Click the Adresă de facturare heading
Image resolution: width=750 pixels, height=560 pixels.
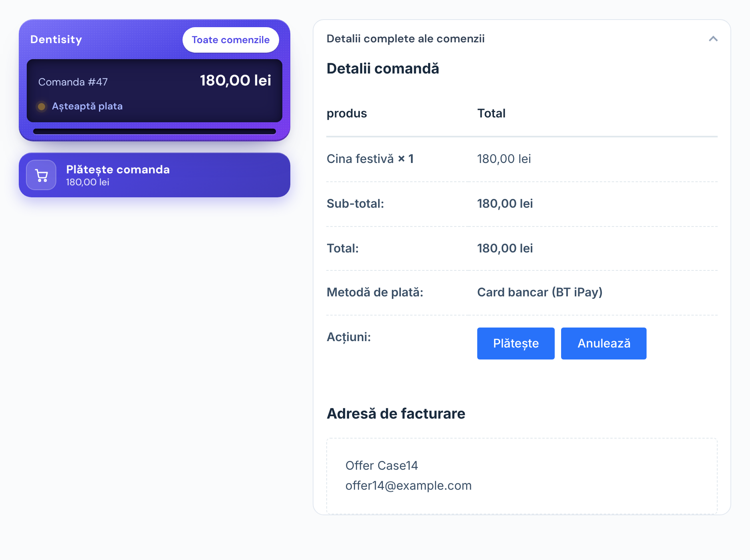coord(396,414)
